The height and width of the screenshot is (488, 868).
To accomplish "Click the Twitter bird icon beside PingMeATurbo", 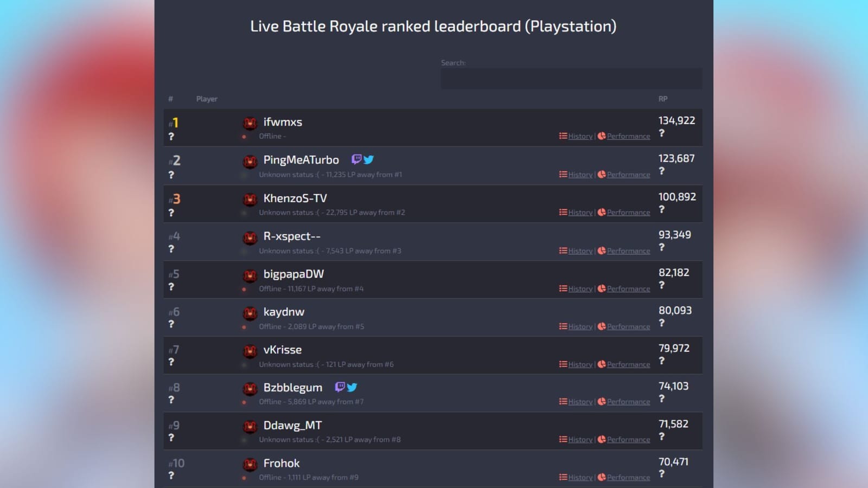I will [x=369, y=160].
